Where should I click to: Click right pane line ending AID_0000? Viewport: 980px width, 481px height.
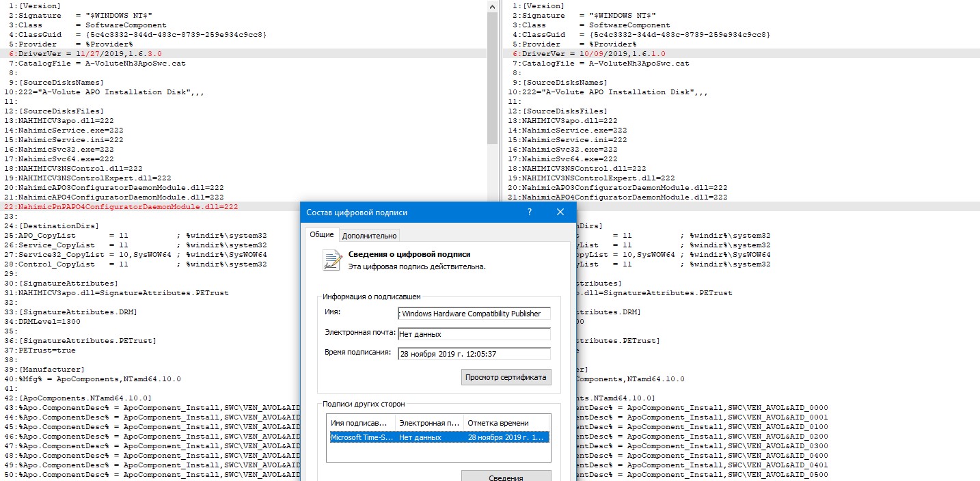click(703, 407)
